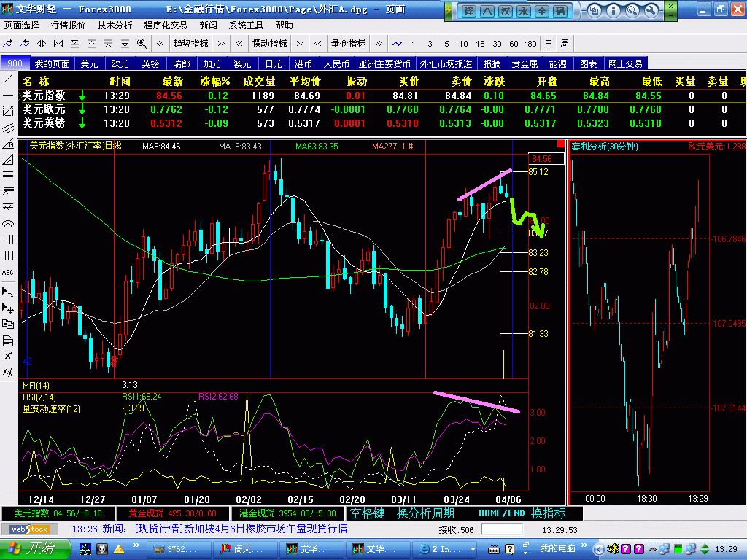Select the daily 日 period button
This screenshot has height=560, width=747.
tap(549, 44)
